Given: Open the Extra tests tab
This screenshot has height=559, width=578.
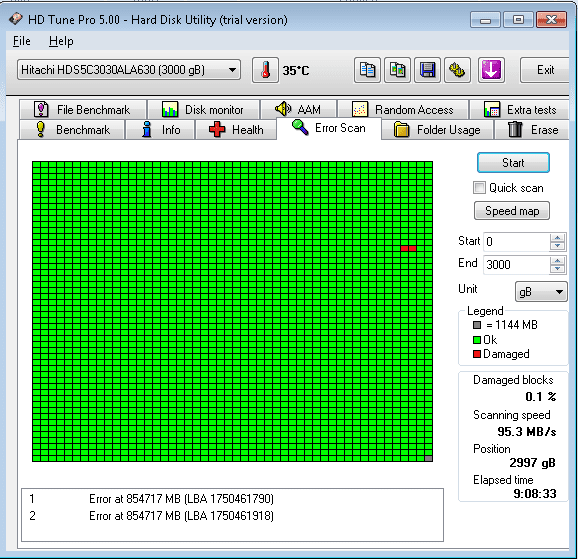Looking at the screenshot, I should [520, 110].
